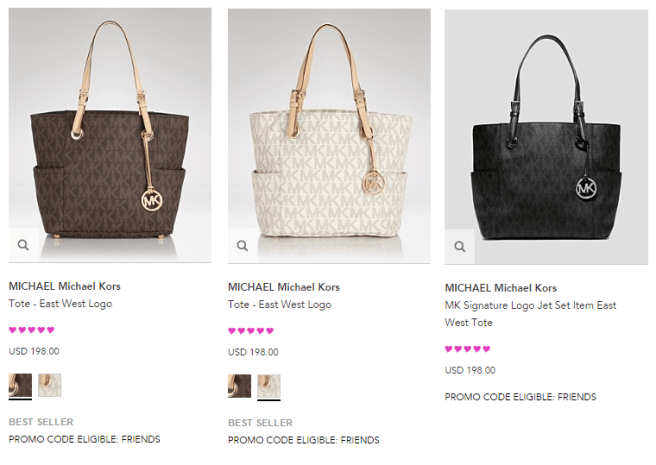Open first Tote - East West Logo title link
656x465 pixels.
tap(60, 304)
